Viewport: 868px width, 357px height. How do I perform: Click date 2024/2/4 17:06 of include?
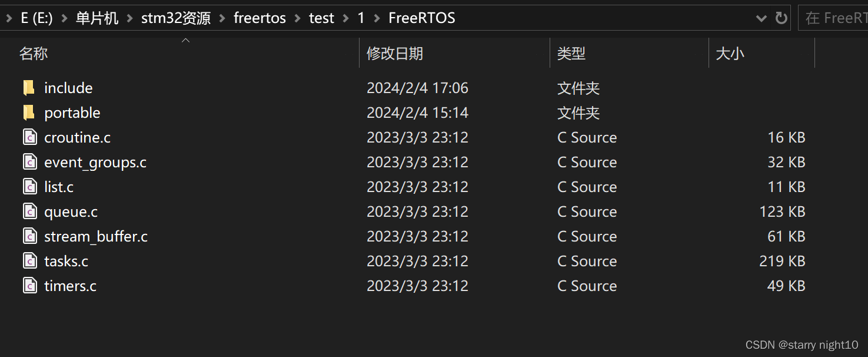tap(417, 88)
